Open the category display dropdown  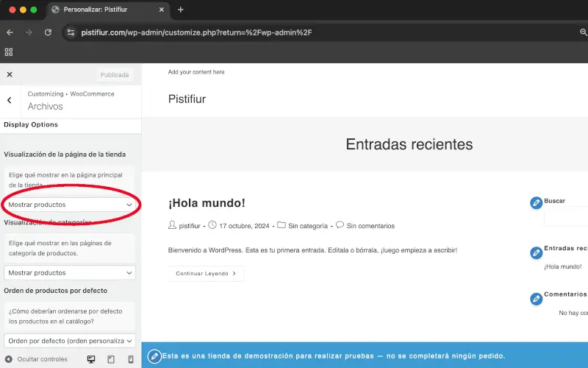point(70,272)
